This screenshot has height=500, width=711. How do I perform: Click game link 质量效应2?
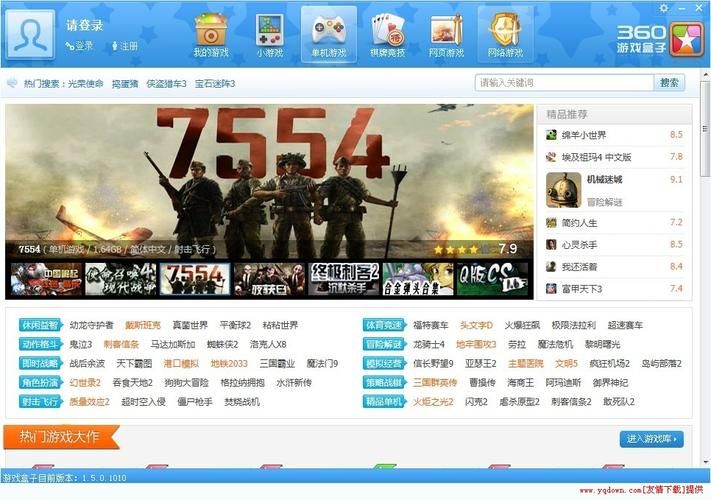(x=89, y=401)
